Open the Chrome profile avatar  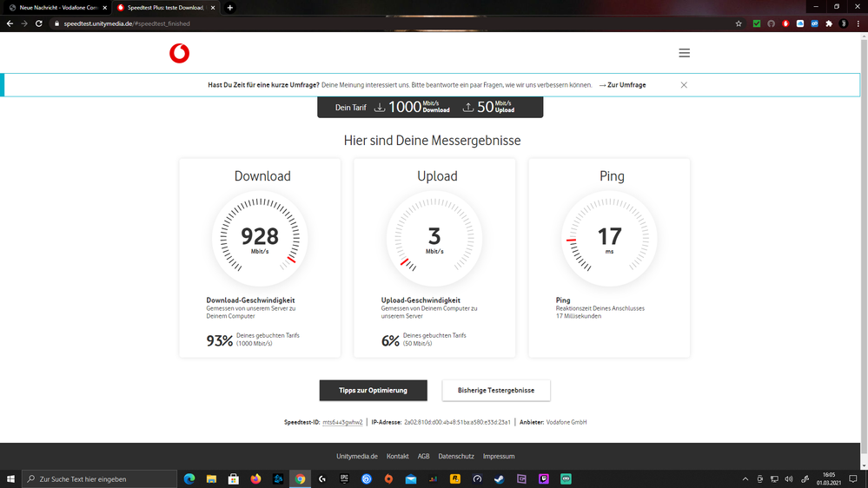(x=843, y=23)
